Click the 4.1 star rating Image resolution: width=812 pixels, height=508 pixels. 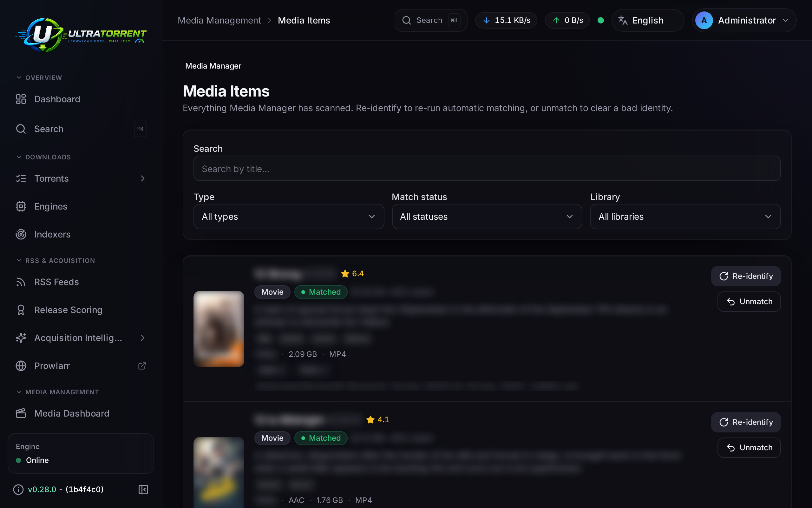(377, 420)
